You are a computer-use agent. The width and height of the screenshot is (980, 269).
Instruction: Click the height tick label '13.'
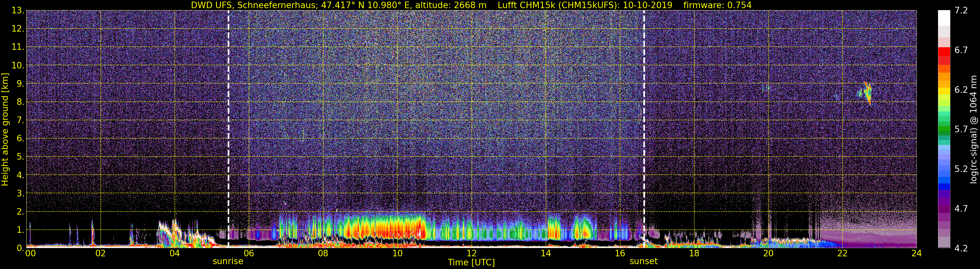tap(17, 11)
